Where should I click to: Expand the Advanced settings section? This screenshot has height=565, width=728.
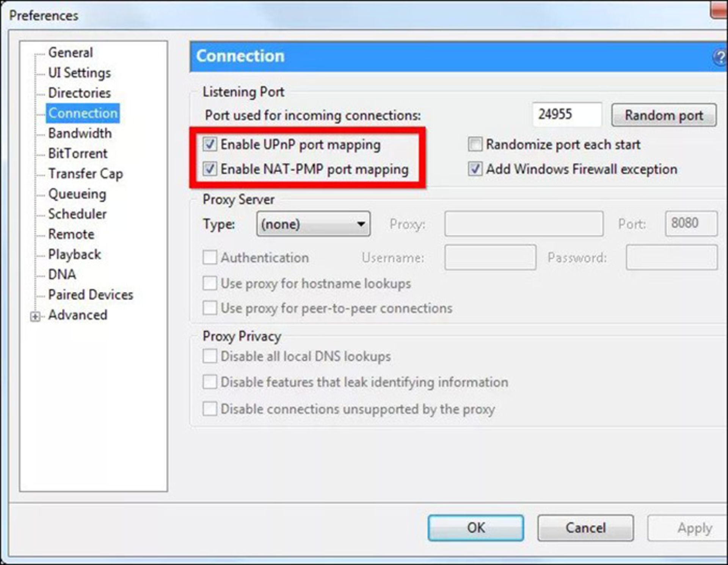pyautogui.click(x=35, y=316)
